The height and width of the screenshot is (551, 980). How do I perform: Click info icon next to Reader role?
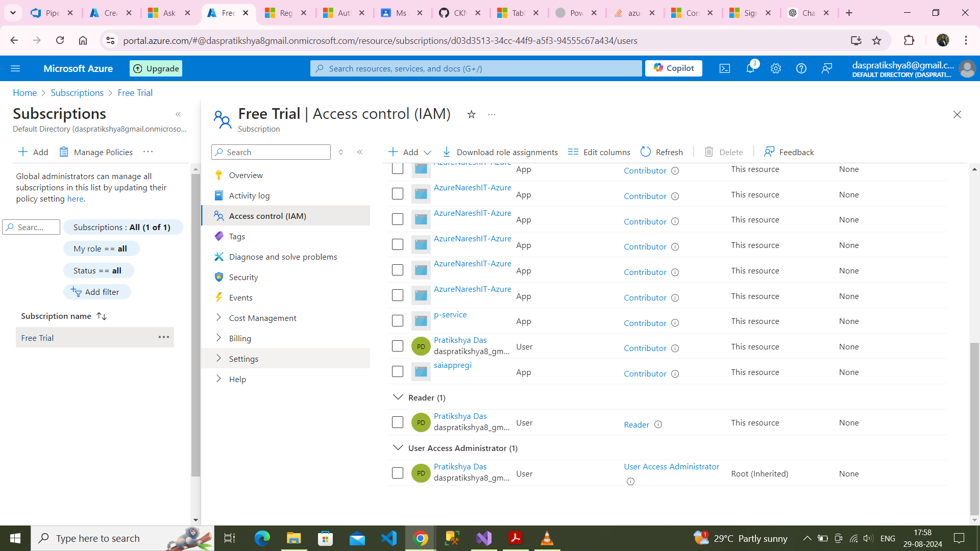tap(658, 424)
